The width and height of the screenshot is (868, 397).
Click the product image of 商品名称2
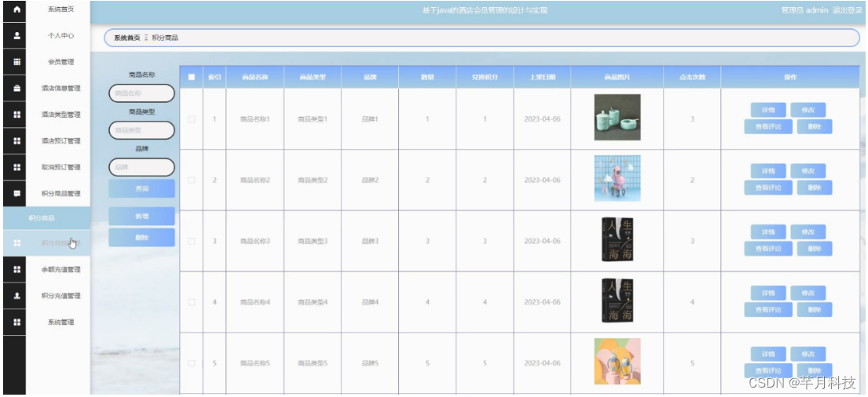click(x=617, y=178)
